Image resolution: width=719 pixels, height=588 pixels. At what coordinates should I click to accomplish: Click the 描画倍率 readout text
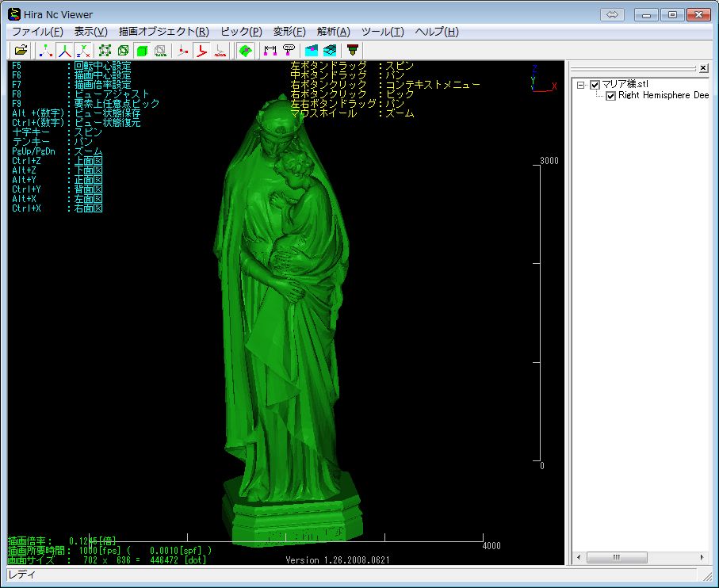coord(62,541)
